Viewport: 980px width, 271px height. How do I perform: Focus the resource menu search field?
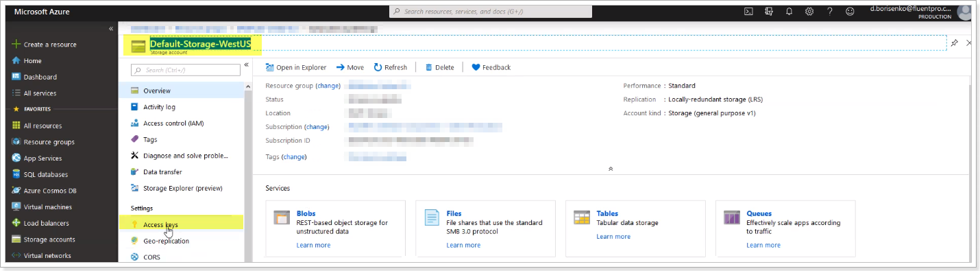tap(186, 70)
